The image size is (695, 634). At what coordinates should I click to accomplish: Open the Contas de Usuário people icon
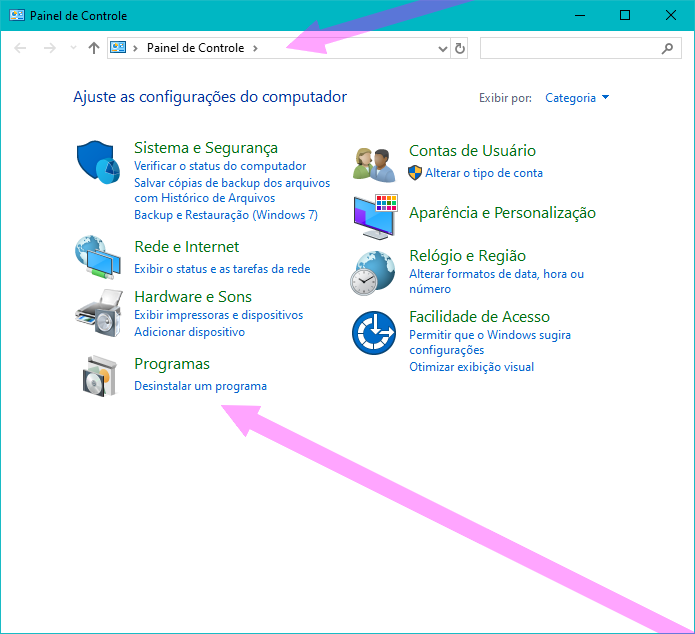374,164
